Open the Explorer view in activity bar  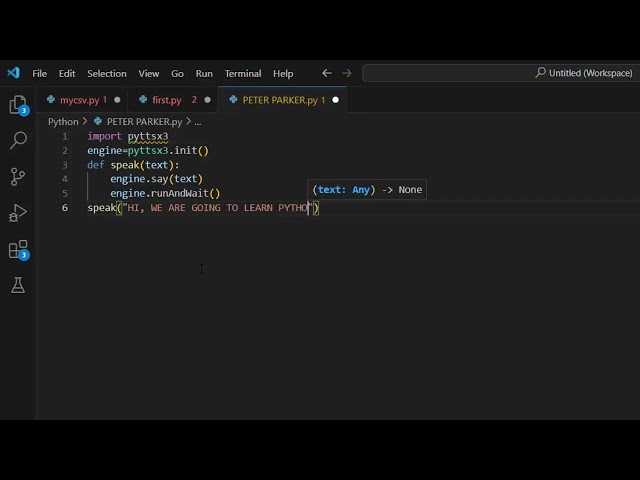tap(18, 105)
